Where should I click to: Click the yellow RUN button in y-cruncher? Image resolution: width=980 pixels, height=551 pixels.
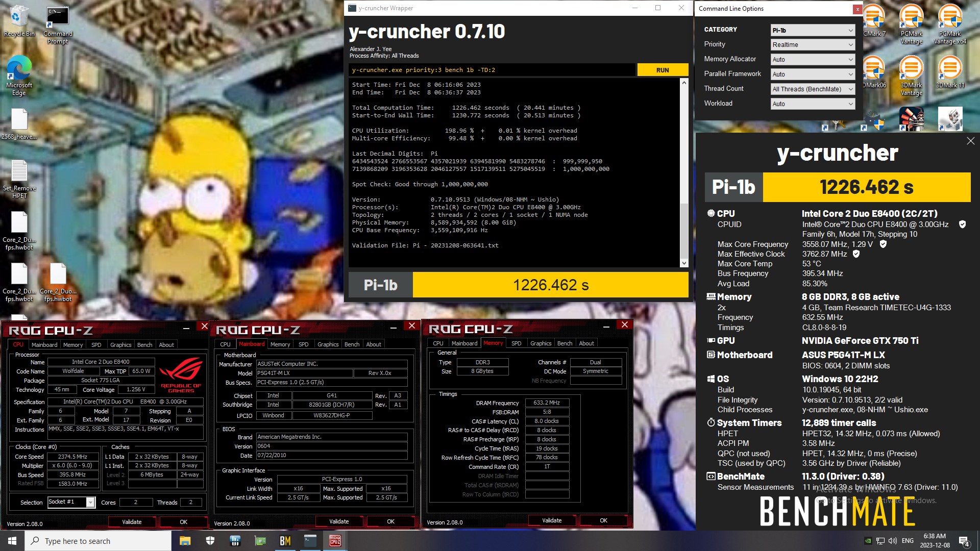[x=662, y=70]
